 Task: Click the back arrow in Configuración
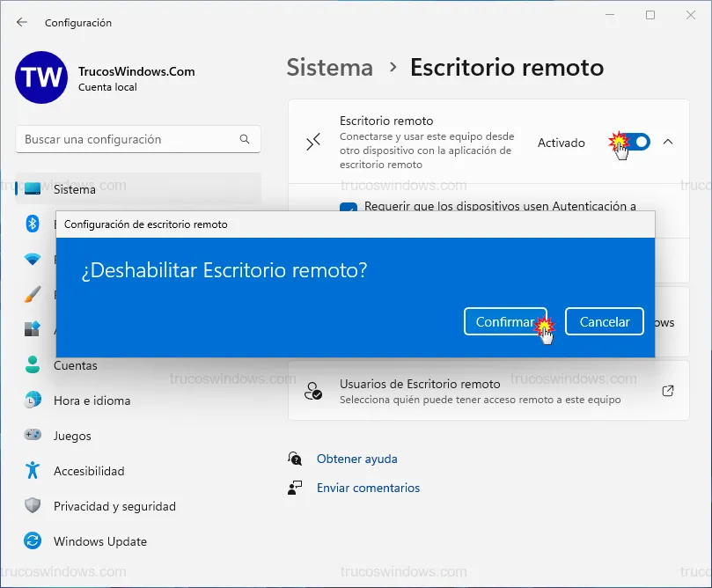tap(22, 23)
